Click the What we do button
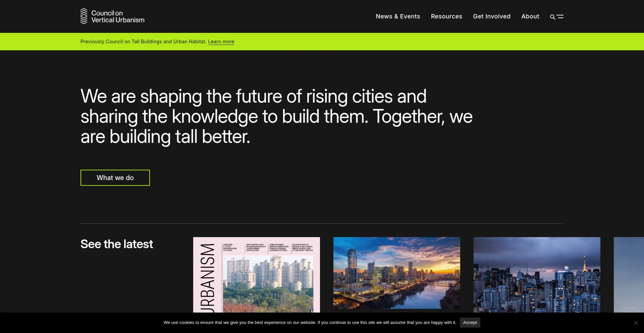 pos(115,178)
